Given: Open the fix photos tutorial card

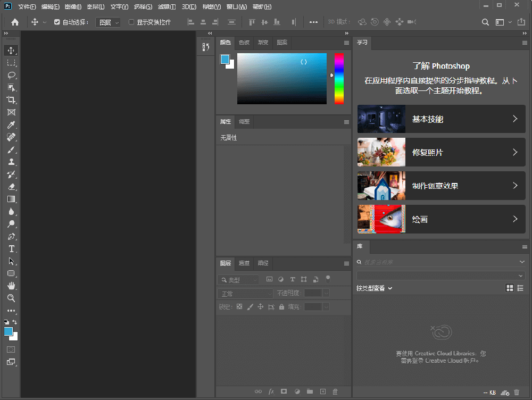Looking at the screenshot, I should click(442, 152).
